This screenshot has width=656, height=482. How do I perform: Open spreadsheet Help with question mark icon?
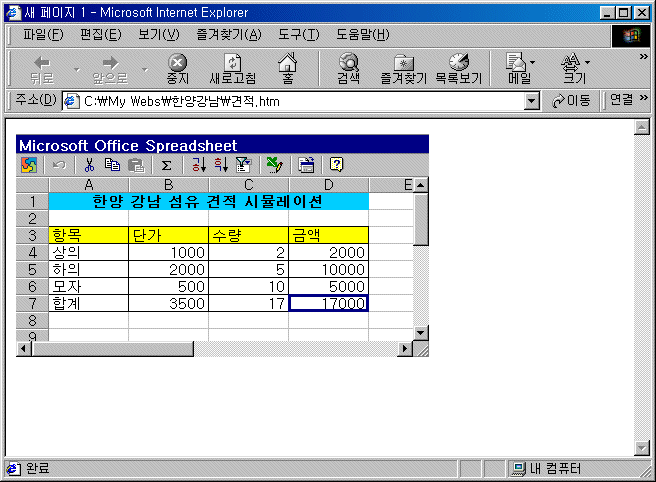pyautogui.click(x=336, y=165)
